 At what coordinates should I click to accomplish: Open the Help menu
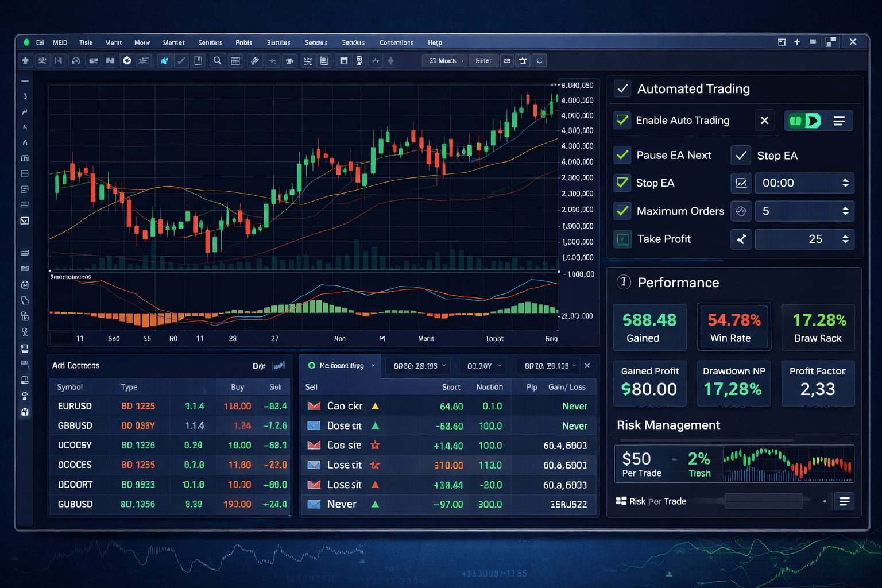point(435,42)
